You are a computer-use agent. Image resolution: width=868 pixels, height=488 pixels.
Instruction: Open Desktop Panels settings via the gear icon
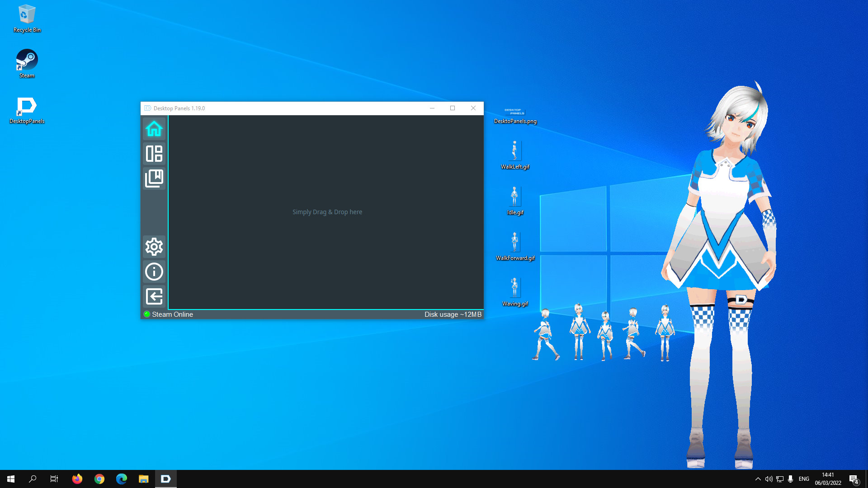[x=154, y=247]
